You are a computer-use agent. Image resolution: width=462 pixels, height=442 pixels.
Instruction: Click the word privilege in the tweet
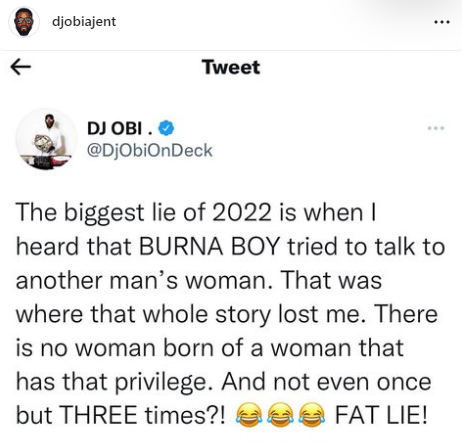click(165, 382)
